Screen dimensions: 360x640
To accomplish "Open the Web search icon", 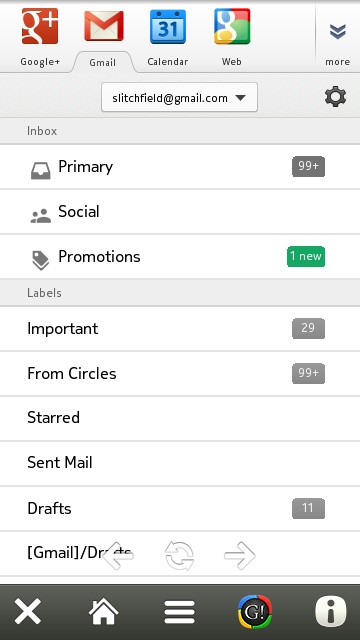I will tap(232, 27).
